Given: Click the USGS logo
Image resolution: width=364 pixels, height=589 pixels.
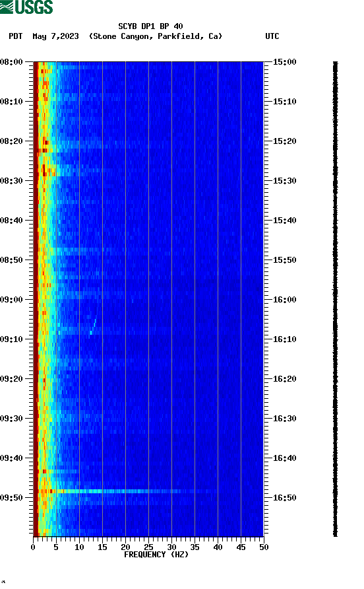Looking at the screenshot, I should [26, 7].
